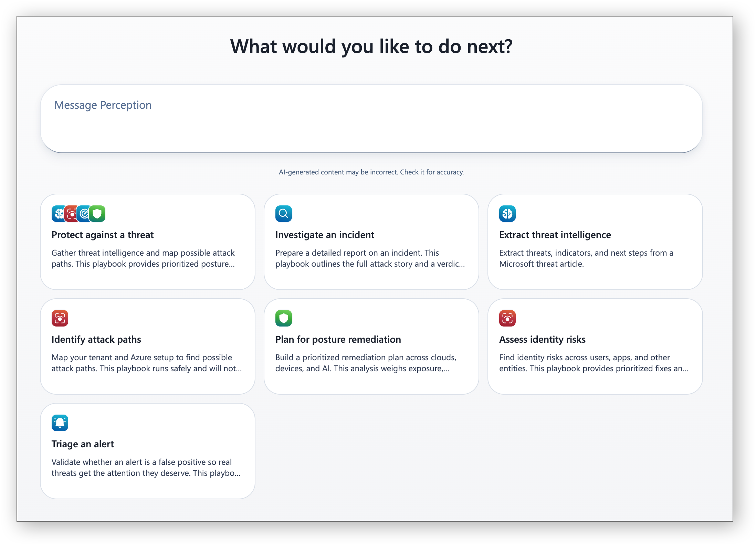Select the Investigate an incident heading
Viewport: 756px width, 545px height.
[325, 235]
